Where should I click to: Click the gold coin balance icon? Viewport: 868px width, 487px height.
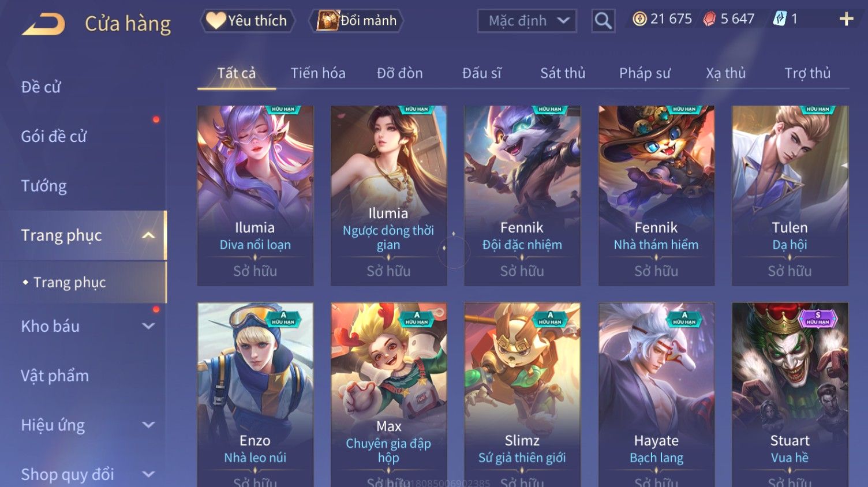click(x=639, y=19)
